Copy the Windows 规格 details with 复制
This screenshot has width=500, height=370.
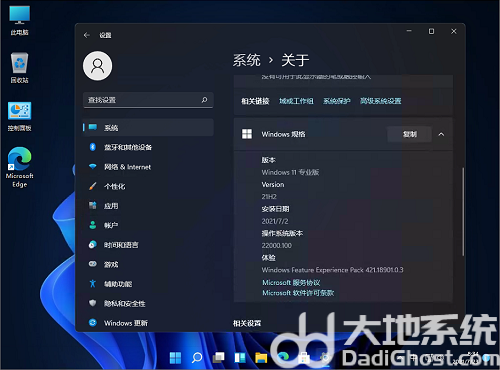pyautogui.click(x=409, y=134)
